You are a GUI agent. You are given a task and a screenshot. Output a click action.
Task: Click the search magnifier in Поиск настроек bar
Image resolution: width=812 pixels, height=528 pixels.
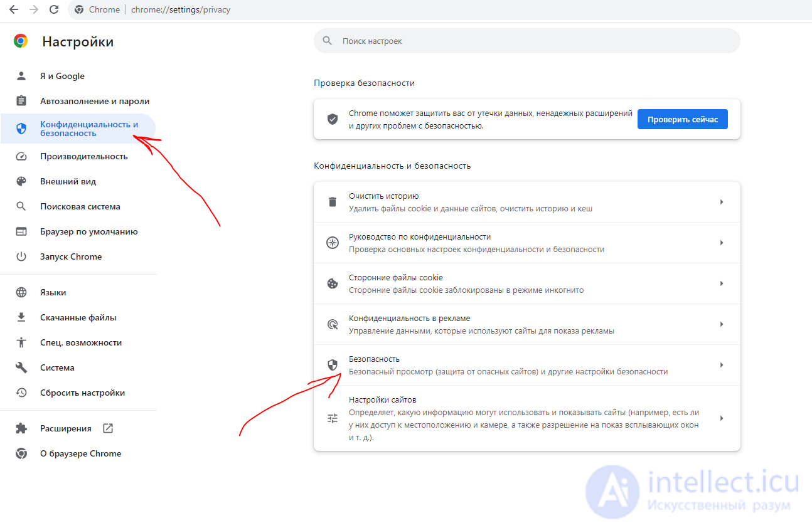click(x=327, y=41)
